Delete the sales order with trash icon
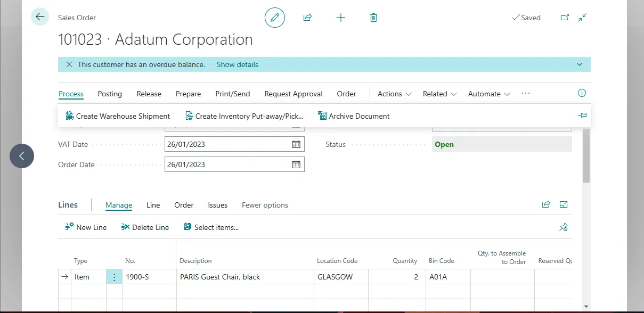Screen dimensions: 644x313 (373, 18)
